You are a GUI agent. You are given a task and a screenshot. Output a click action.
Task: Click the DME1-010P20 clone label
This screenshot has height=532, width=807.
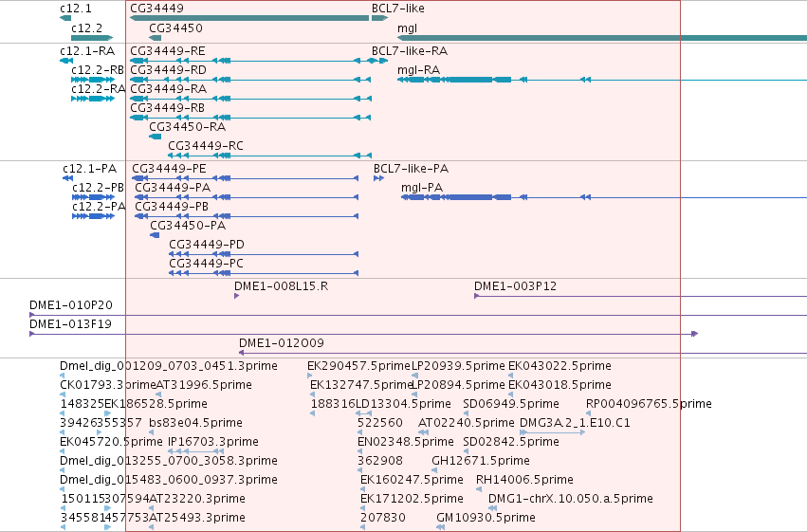(71, 305)
